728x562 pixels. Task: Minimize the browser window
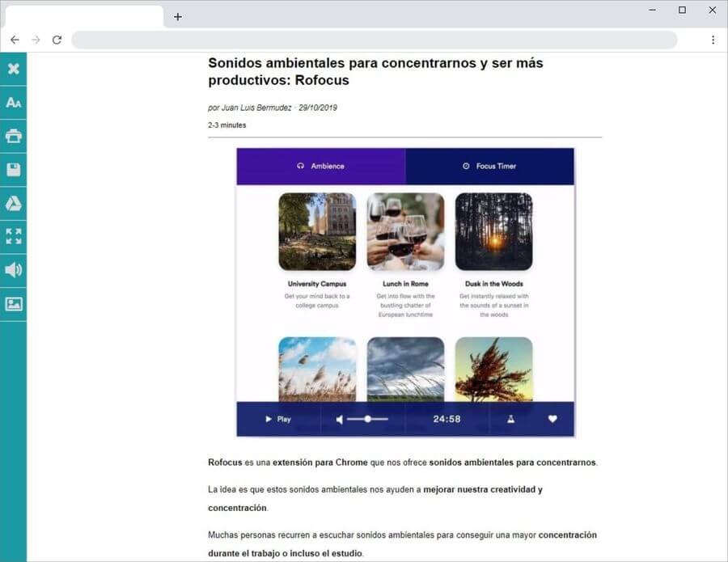652,10
